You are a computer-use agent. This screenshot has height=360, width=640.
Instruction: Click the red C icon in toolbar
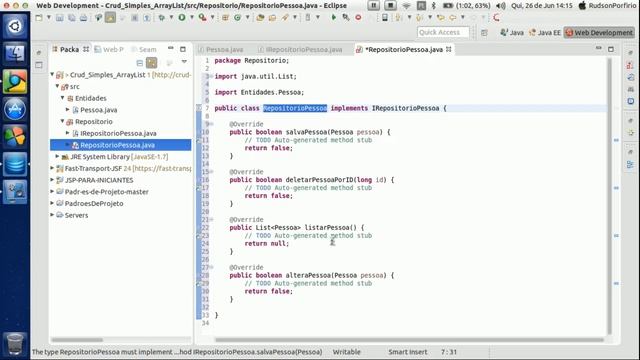496,18
